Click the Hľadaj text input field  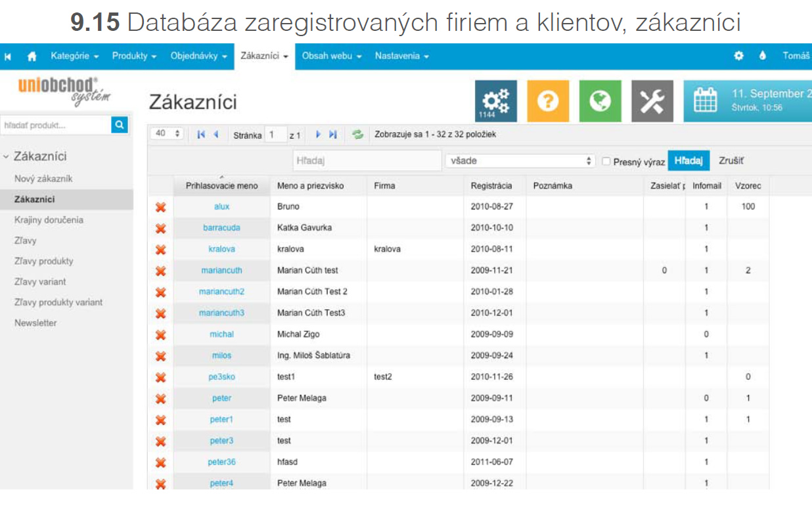point(367,161)
